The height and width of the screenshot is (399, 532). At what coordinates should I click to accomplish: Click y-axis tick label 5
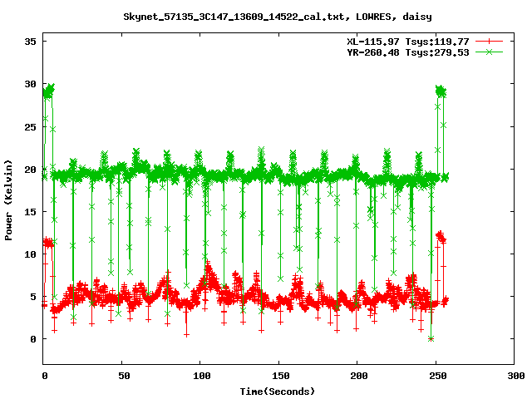[x=33, y=297]
